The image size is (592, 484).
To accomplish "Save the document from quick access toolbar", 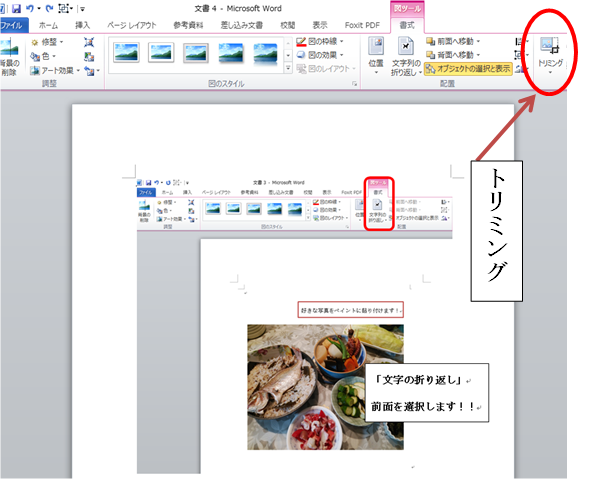I will (x=16, y=8).
